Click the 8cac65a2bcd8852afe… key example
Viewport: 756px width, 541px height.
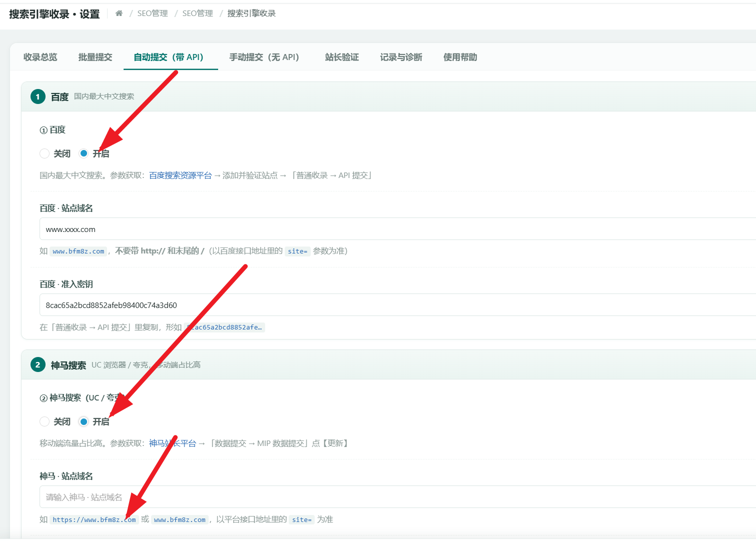225,327
